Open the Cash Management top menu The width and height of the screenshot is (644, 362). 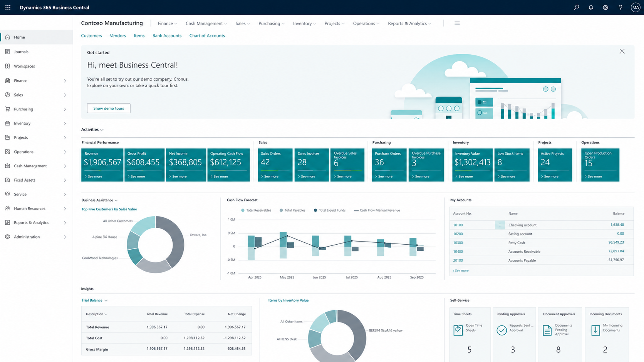(x=206, y=23)
